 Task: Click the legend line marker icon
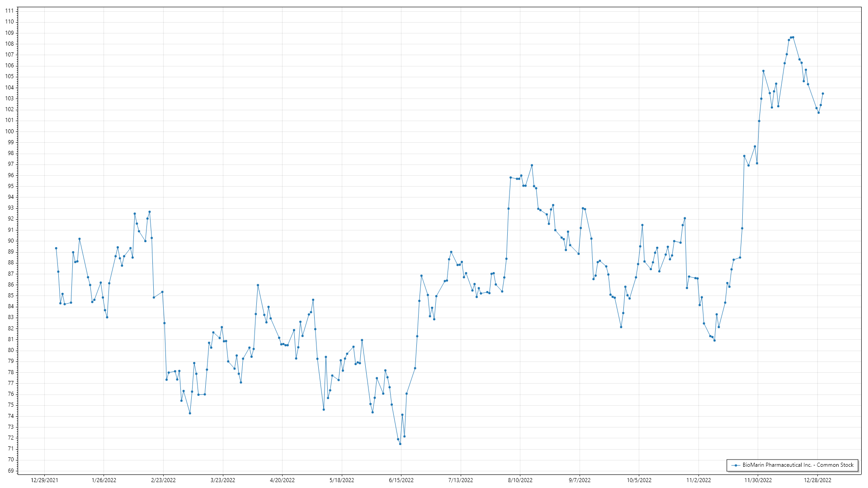pyautogui.click(x=736, y=465)
